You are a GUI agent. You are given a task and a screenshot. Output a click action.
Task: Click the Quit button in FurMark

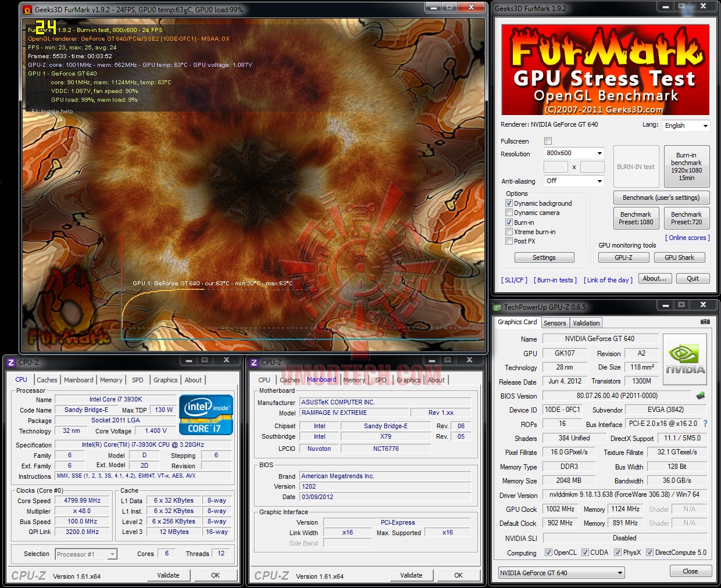(x=693, y=278)
